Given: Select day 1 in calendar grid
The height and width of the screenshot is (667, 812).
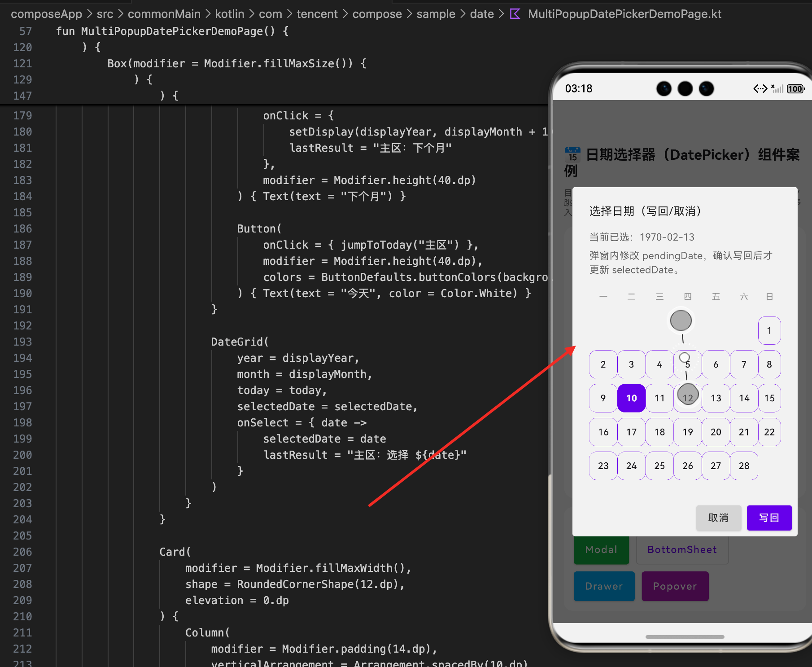Looking at the screenshot, I should [x=769, y=330].
